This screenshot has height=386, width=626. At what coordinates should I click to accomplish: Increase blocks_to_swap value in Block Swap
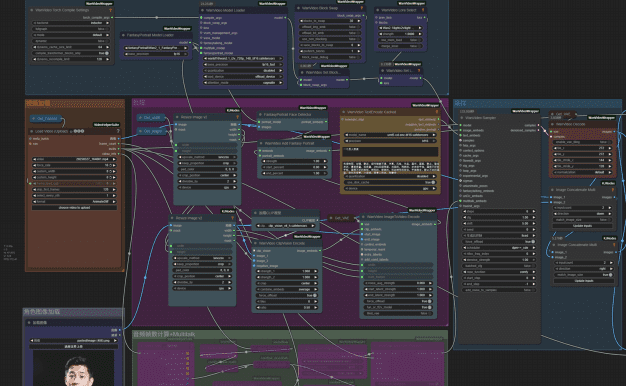point(359,21)
